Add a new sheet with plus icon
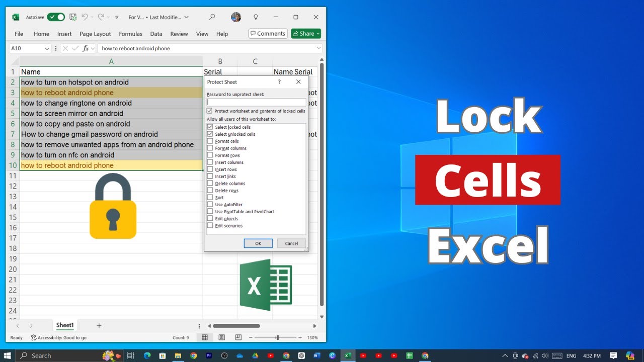Image resolution: width=644 pixels, height=362 pixels. [99, 326]
